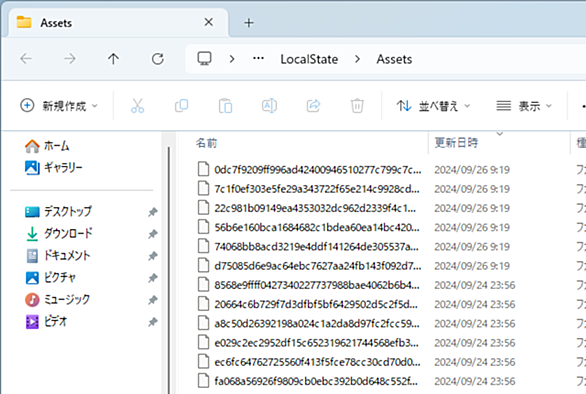Click date 2024/09/26 9:19 of 0dc7f9209ff... row

pyautogui.click(x=472, y=170)
